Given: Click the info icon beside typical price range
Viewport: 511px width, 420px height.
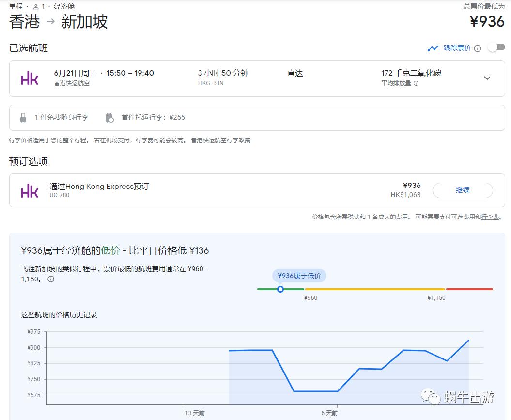Looking at the screenshot, I should 50,279.
